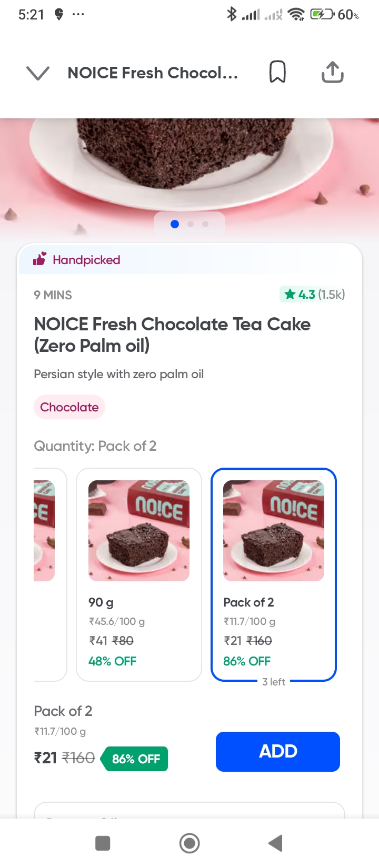Select the partially visible left variant
Viewport: 379px width, 868px height.
point(48,573)
